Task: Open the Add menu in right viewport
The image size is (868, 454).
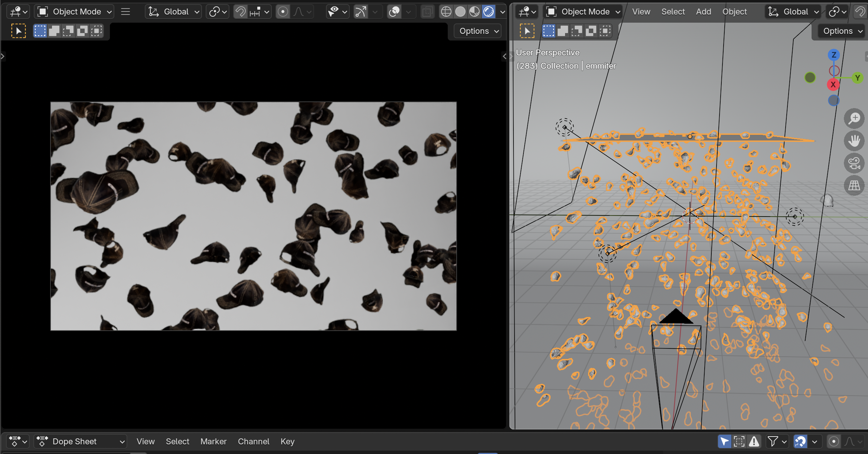Action: [703, 12]
